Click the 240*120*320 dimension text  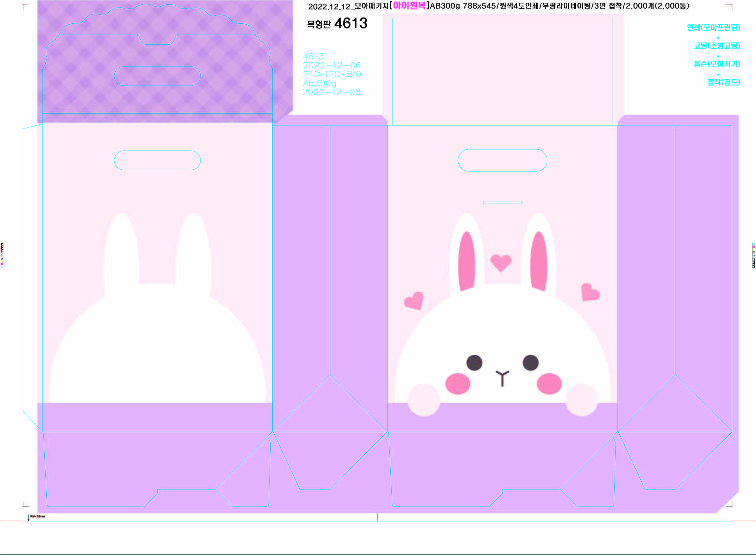click(x=332, y=74)
